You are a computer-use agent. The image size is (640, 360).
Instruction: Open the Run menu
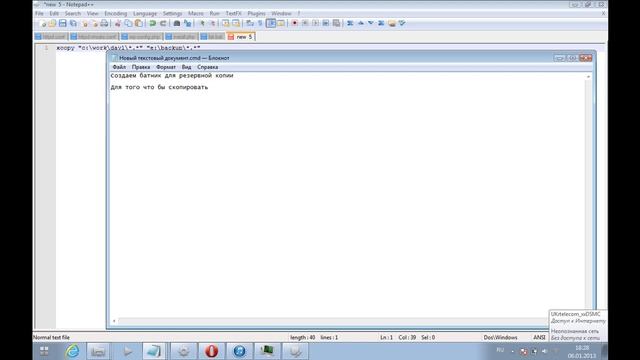[x=214, y=13]
